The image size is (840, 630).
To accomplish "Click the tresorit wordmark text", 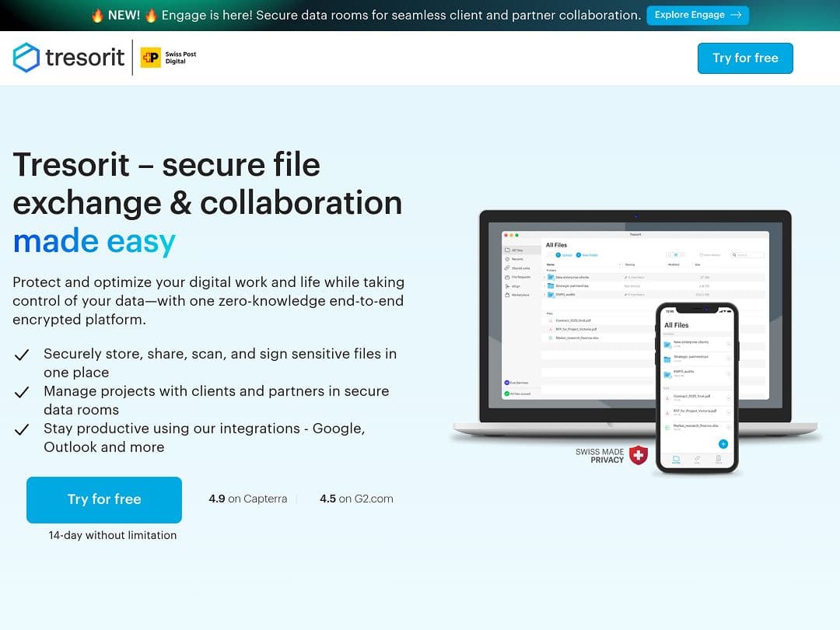I will 85,58.
